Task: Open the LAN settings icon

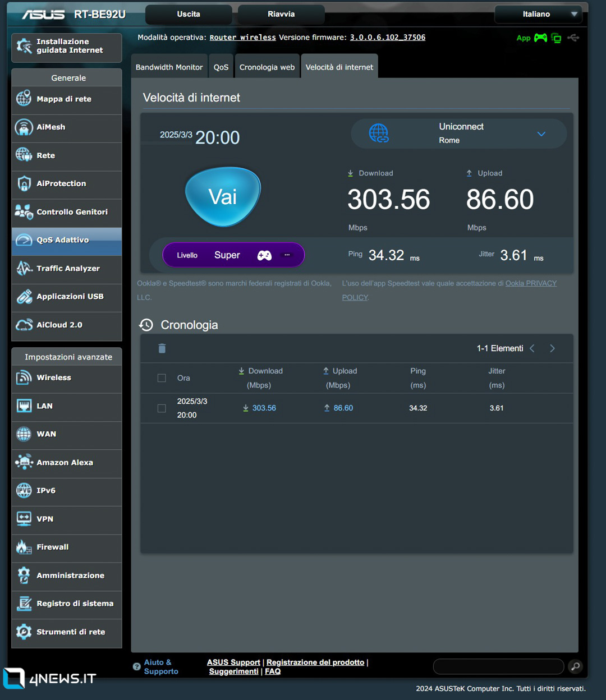Action: coord(24,406)
